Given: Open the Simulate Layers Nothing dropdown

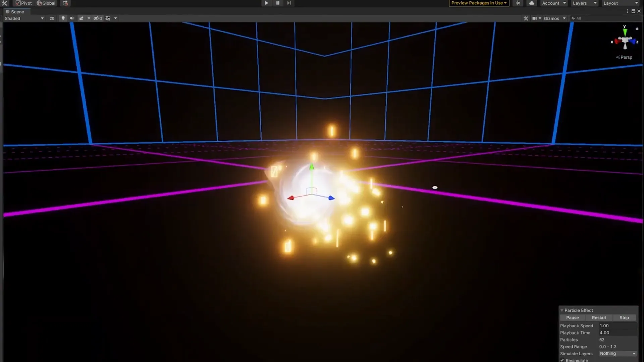Looking at the screenshot, I should pos(618,354).
